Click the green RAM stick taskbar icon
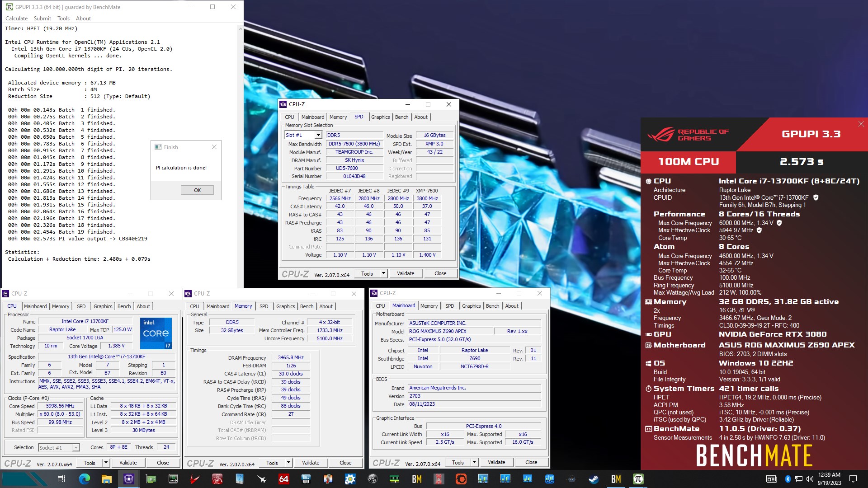The height and width of the screenshot is (488, 868). 394,479
